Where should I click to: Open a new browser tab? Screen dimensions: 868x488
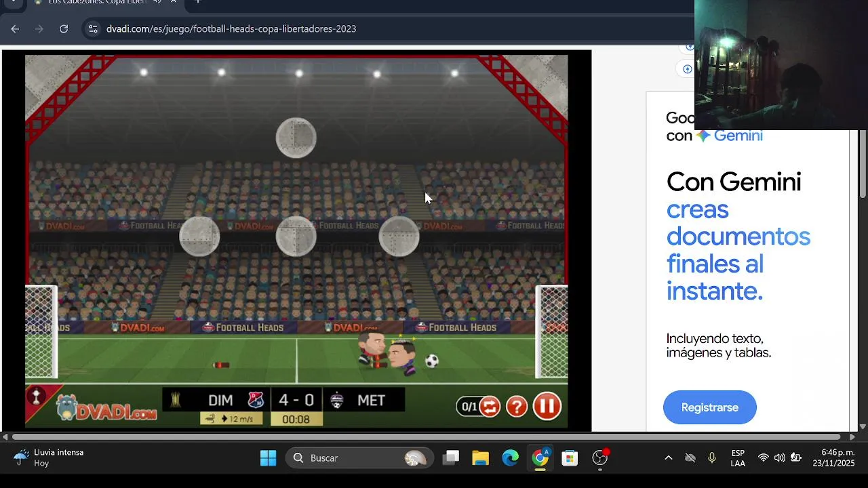coord(198,2)
